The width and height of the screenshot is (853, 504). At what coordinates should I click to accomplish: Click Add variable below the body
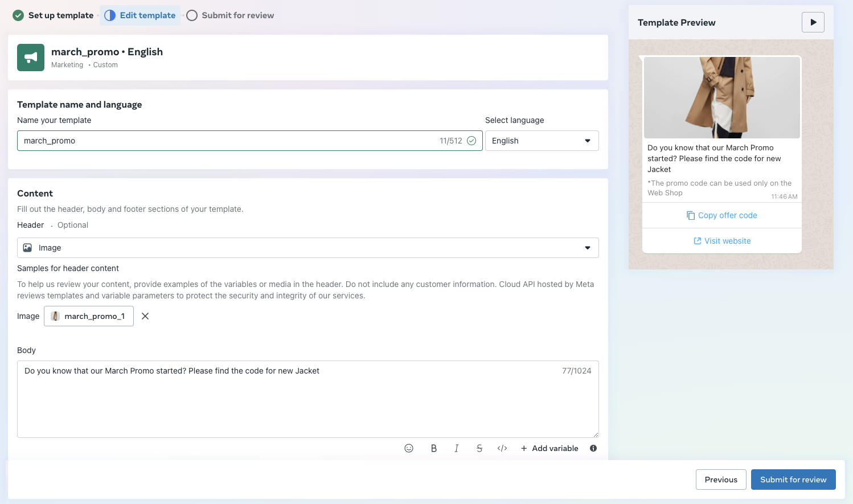point(549,448)
